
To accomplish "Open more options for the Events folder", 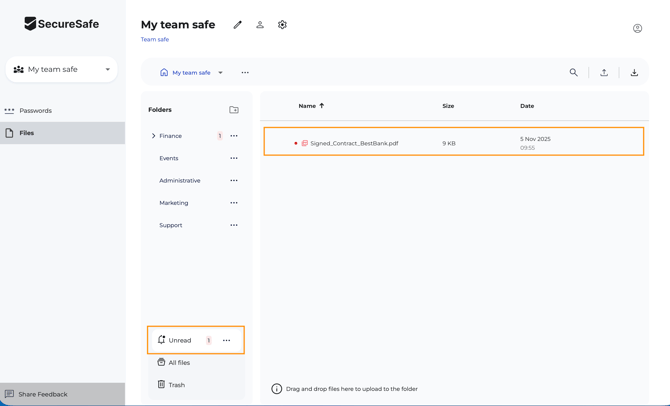I will pyautogui.click(x=234, y=158).
